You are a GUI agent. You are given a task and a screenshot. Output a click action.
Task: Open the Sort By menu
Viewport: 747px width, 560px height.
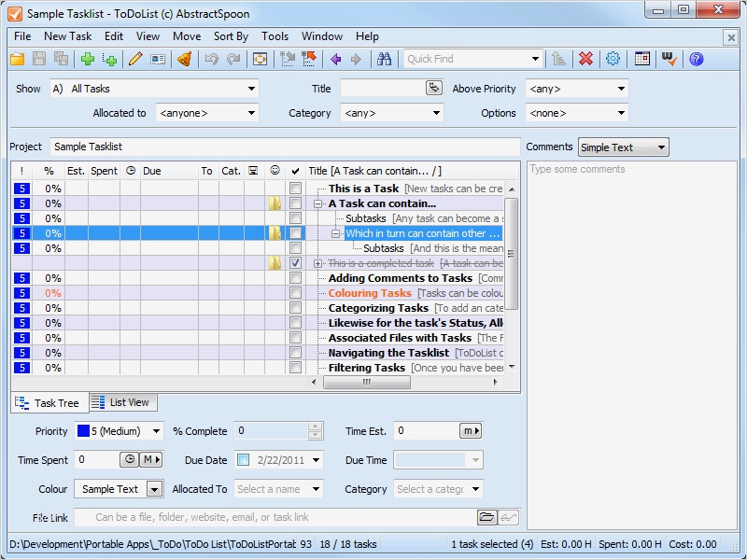click(231, 36)
